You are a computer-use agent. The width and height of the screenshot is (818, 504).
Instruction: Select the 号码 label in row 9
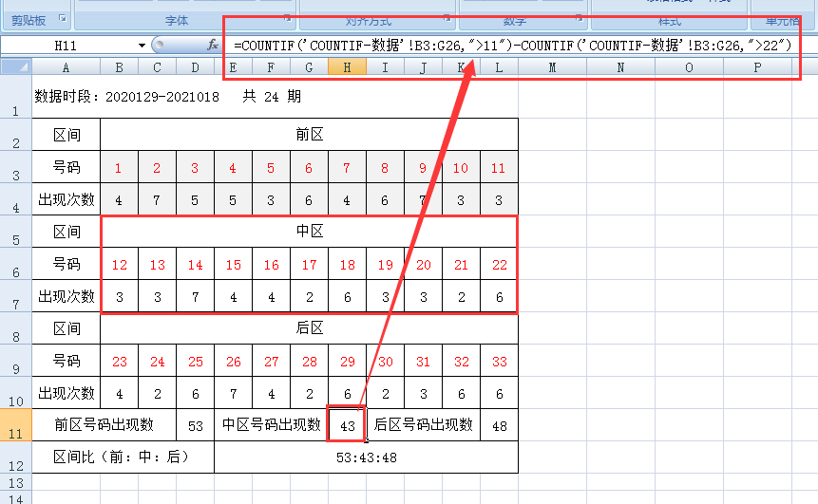(x=66, y=361)
